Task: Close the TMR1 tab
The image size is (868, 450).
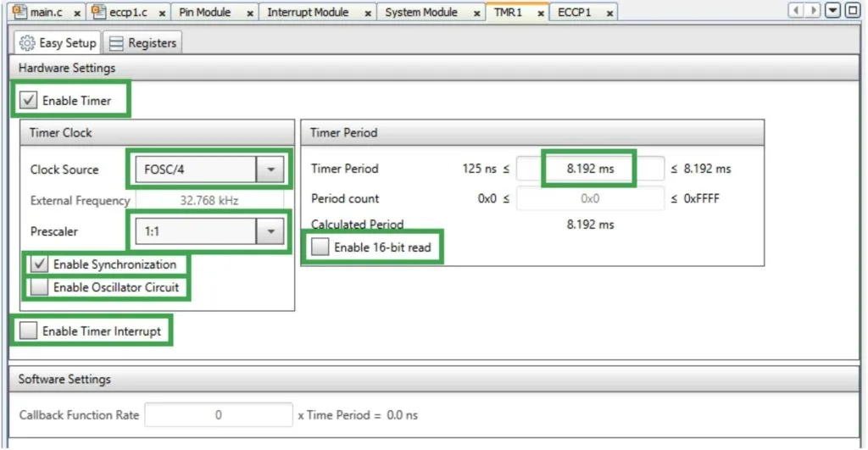Action: pyautogui.click(x=541, y=13)
